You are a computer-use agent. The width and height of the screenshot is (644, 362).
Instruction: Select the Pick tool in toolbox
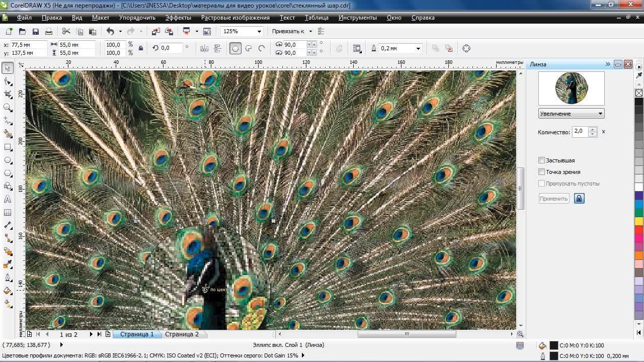click(x=8, y=68)
